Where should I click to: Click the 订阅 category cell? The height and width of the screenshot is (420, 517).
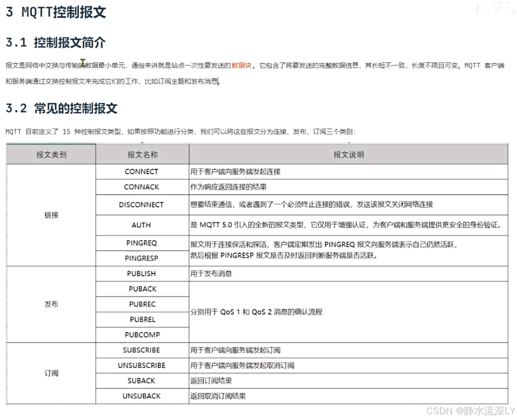[51, 373]
